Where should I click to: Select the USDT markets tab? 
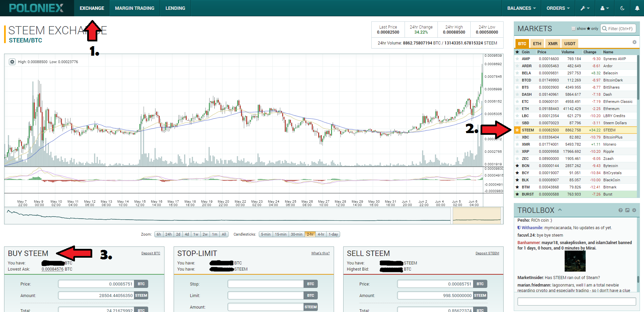570,43
